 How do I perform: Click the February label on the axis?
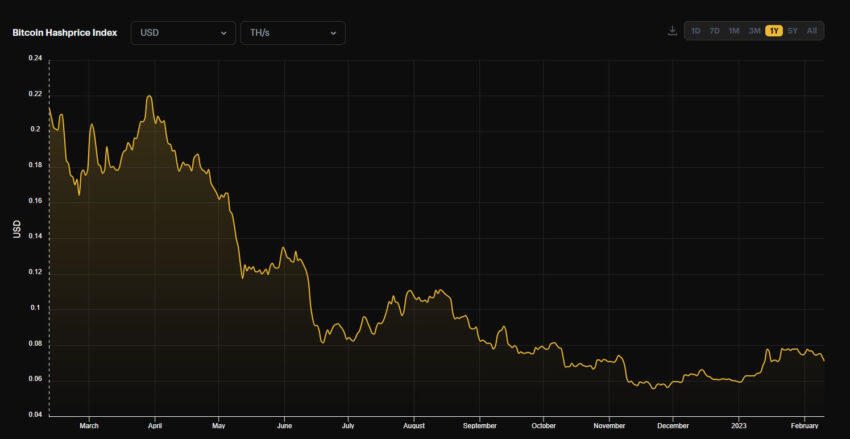coord(805,426)
